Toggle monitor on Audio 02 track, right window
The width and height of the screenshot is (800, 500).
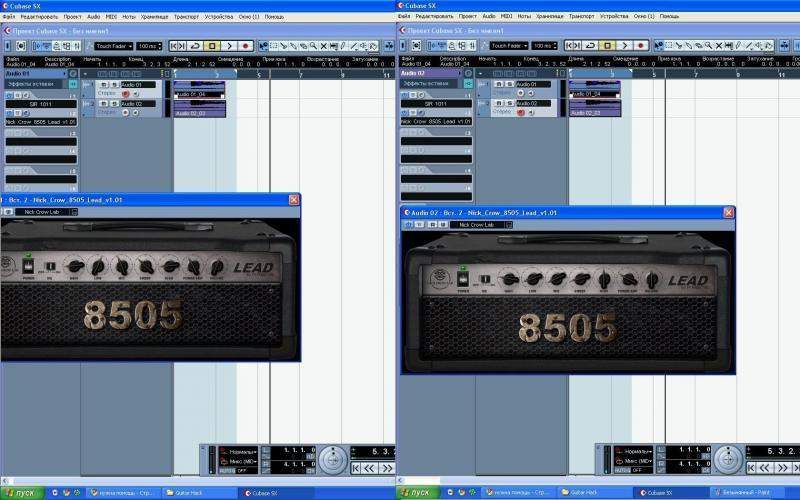pos(531,112)
